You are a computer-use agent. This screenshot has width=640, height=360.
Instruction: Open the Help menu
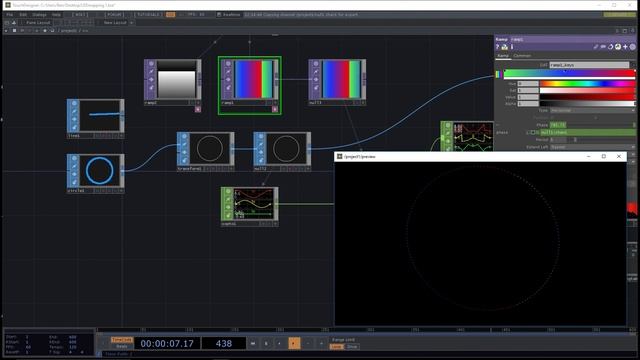tap(56, 15)
